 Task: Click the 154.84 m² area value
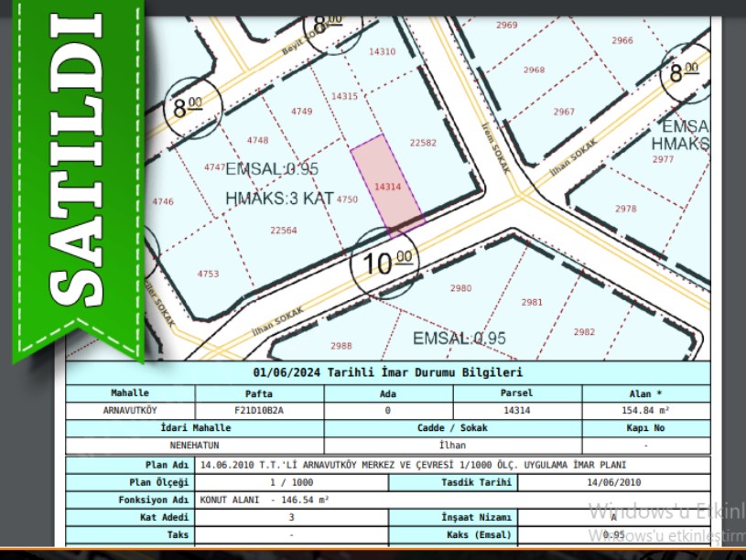[x=645, y=411]
